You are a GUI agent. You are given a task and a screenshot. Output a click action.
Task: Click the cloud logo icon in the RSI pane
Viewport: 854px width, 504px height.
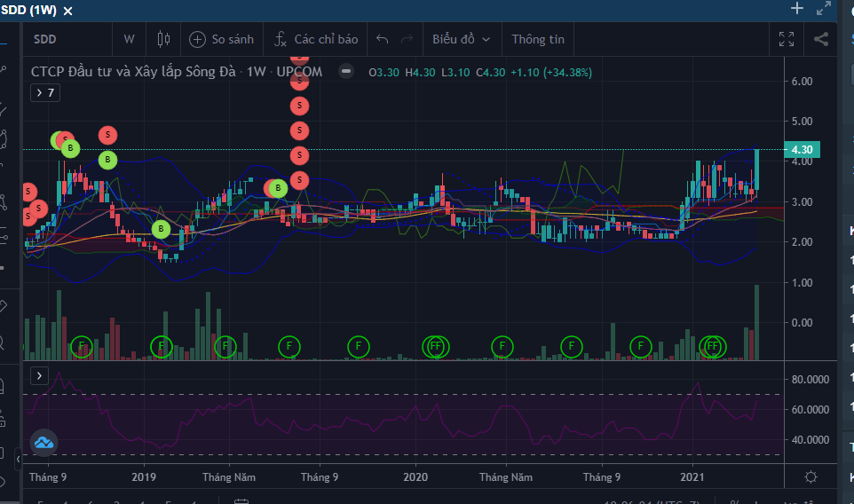(x=43, y=442)
